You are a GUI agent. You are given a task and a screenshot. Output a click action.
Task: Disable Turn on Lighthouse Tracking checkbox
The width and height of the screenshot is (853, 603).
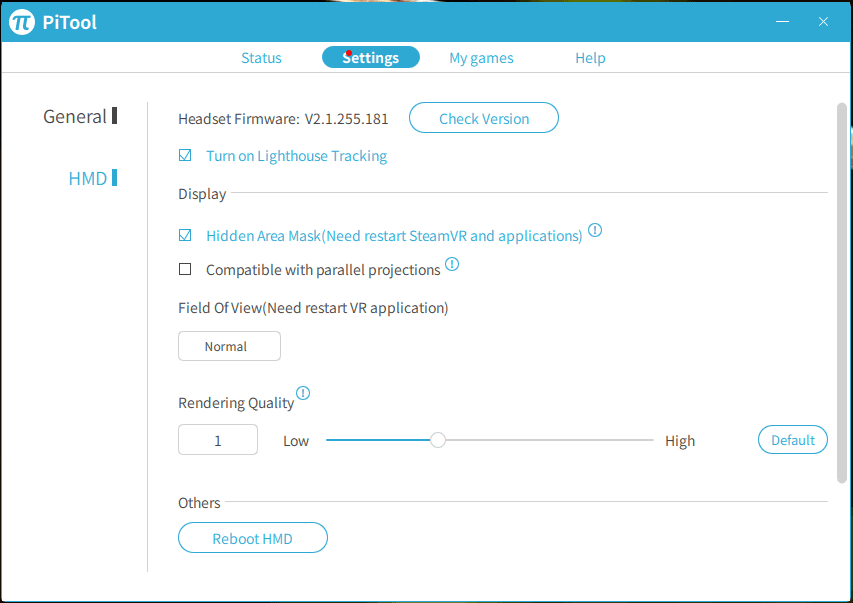[185, 156]
